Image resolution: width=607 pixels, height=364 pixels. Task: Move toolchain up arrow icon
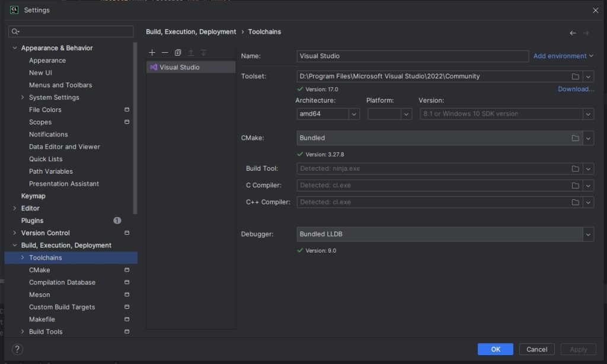(x=190, y=52)
